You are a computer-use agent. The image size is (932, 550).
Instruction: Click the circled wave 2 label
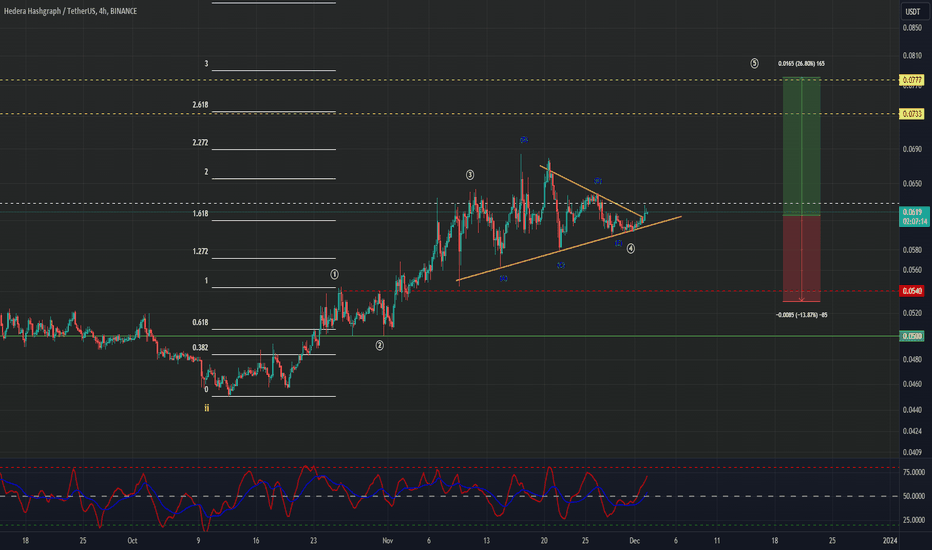point(379,345)
